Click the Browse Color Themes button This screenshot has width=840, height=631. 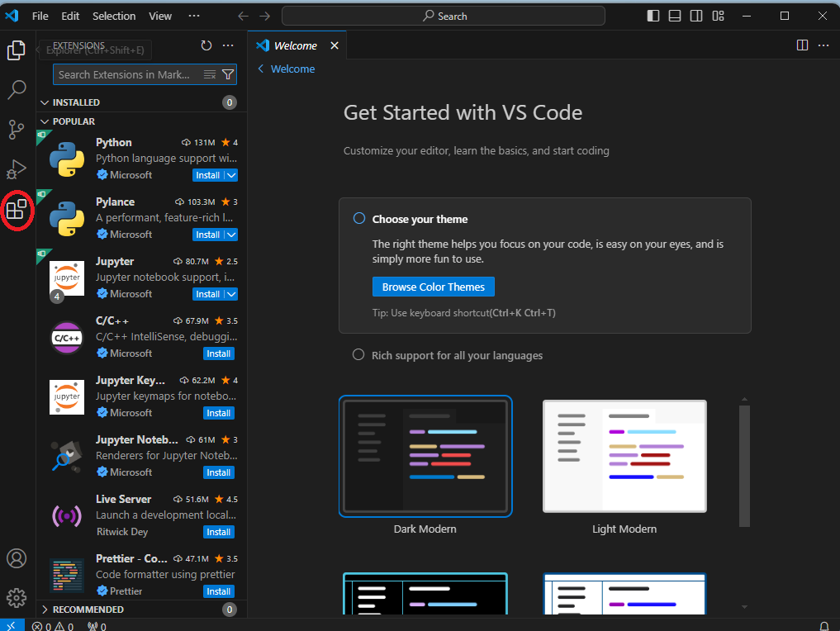click(x=433, y=287)
